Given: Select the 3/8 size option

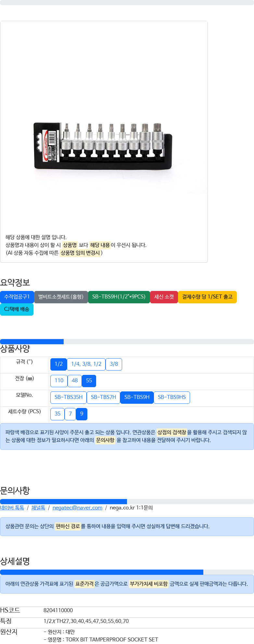Looking at the screenshot, I should tap(114, 364).
